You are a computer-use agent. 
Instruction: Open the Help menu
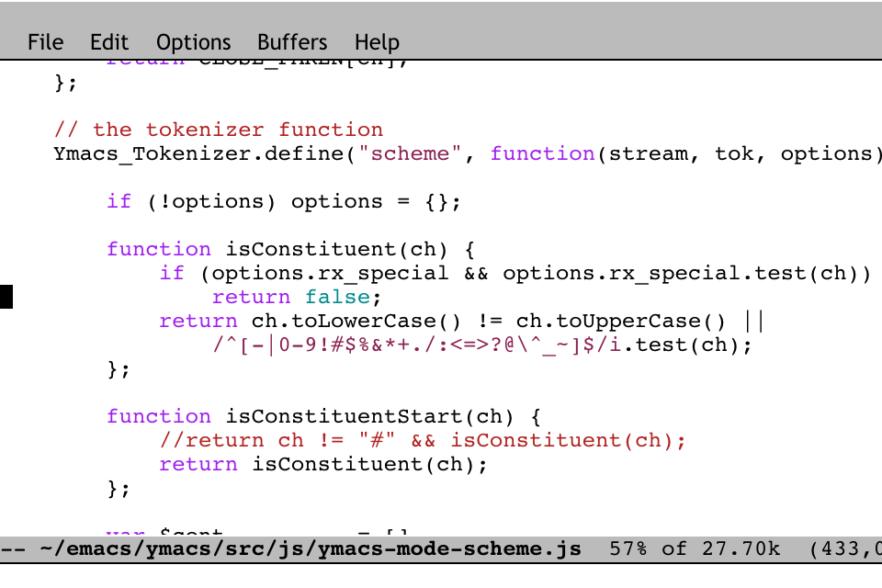pyautogui.click(x=377, y=42)
